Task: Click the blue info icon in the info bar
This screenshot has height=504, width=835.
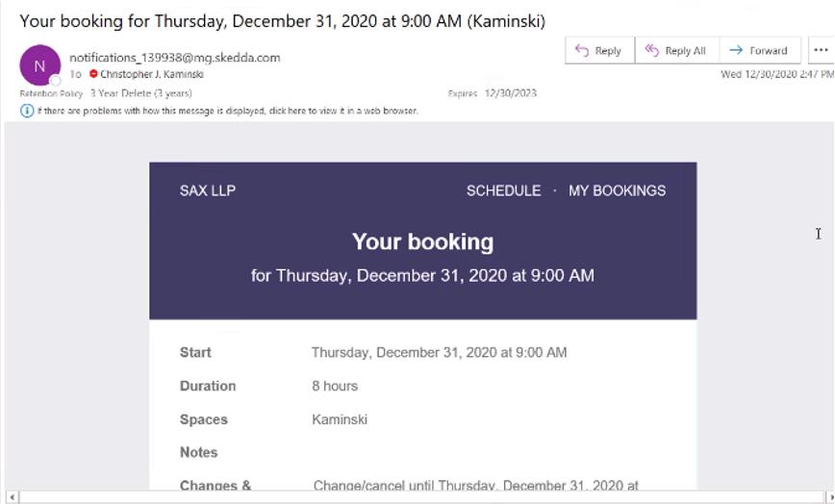Action: 27,111
